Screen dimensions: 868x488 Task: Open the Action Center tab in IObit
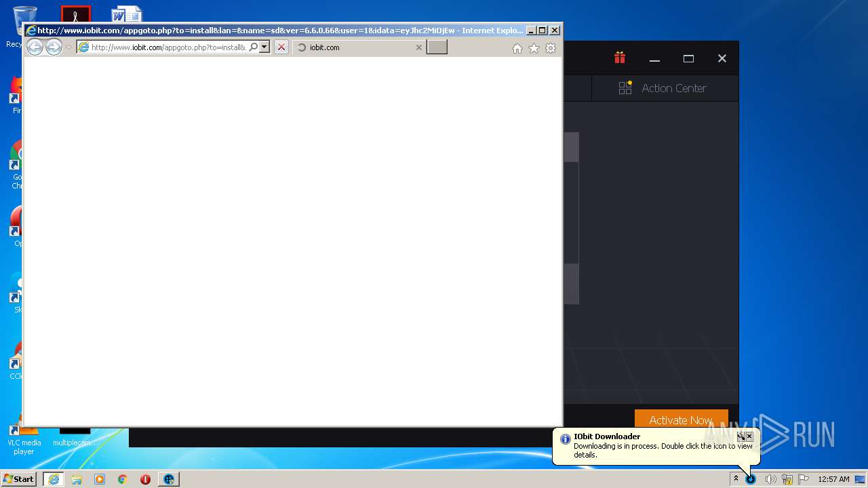(x=665, y=88)
